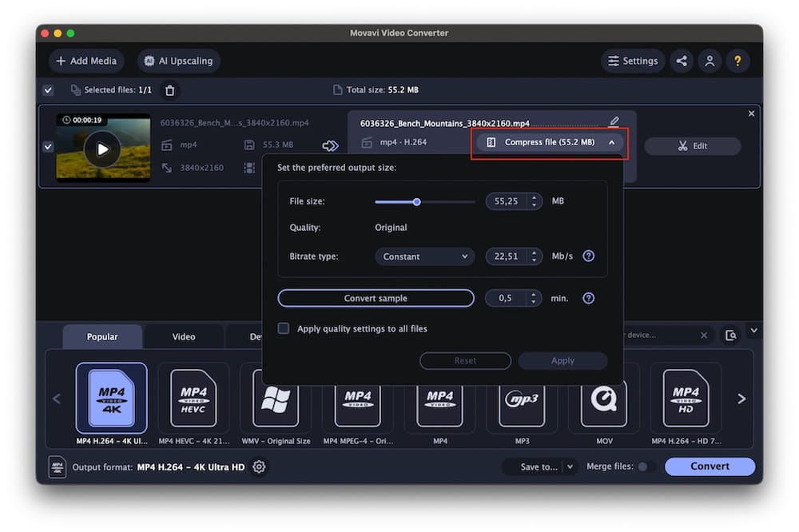Click Reset button
The height and width of the screenshot is (532, 799).
[465, 361]
